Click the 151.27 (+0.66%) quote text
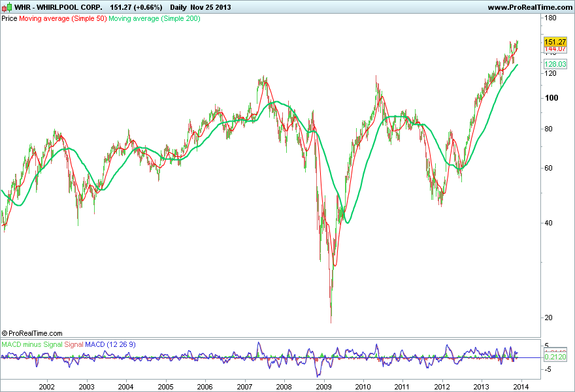The image size is (575, 392). [136, 7]
